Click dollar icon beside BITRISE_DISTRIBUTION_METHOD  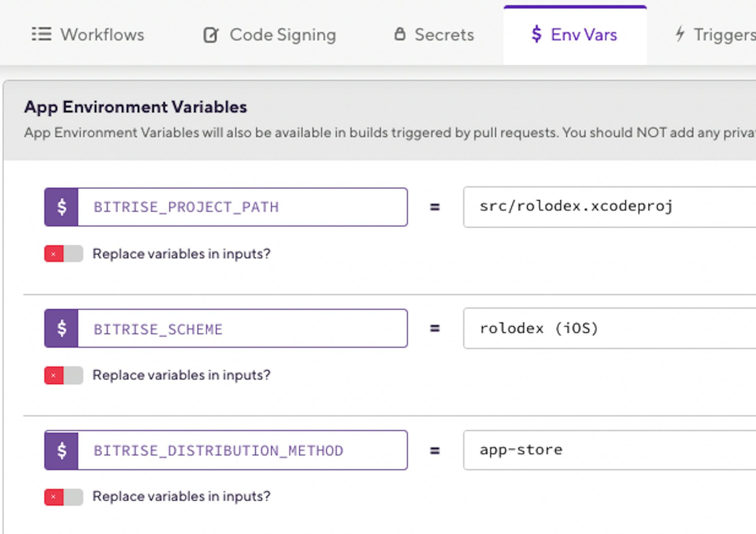(x=61, y=450)
